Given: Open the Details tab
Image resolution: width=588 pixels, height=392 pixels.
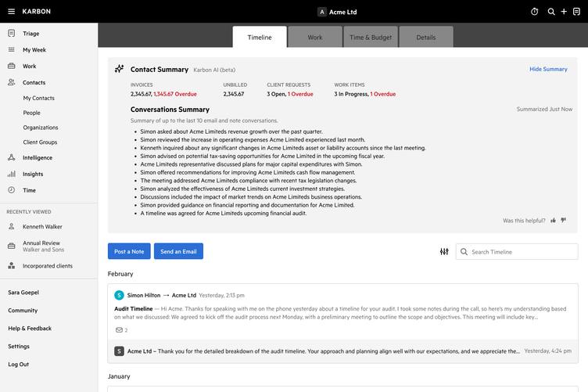Looking at the screenshot, I should coord(426,37).
